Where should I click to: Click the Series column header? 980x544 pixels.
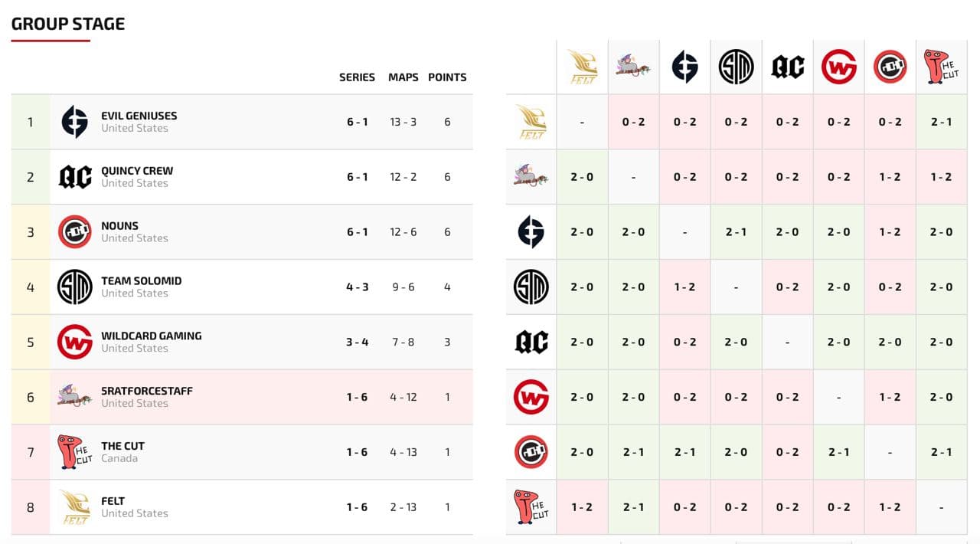point(357,77)
